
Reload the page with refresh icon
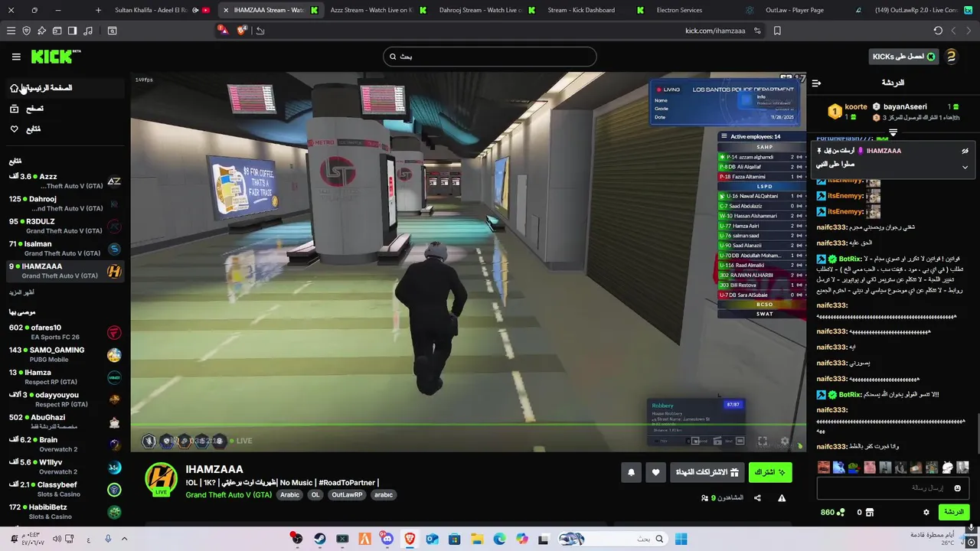pos(938,31)
